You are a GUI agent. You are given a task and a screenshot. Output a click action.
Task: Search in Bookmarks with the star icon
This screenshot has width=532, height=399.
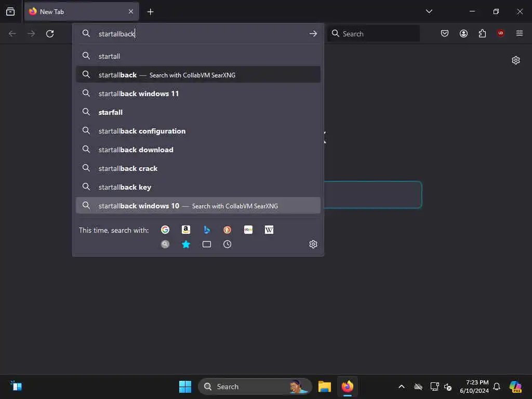coord(186,244)
